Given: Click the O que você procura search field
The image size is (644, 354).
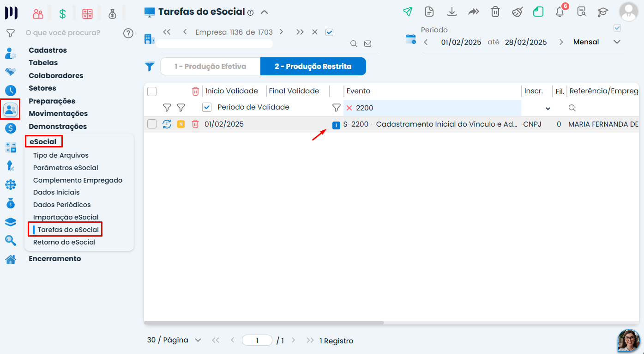Looking at the screenshot, I should click(63, 33).
